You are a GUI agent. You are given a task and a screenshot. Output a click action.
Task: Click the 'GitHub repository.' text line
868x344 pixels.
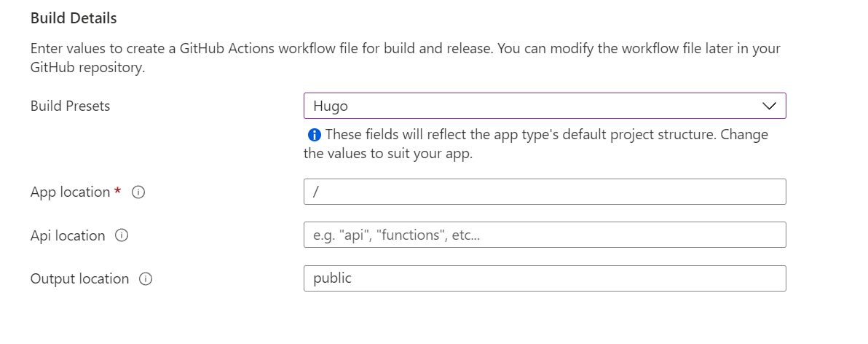(87, 69)
